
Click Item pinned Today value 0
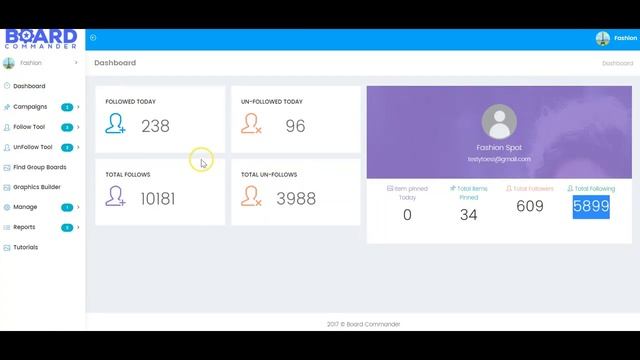coord(407,215)
